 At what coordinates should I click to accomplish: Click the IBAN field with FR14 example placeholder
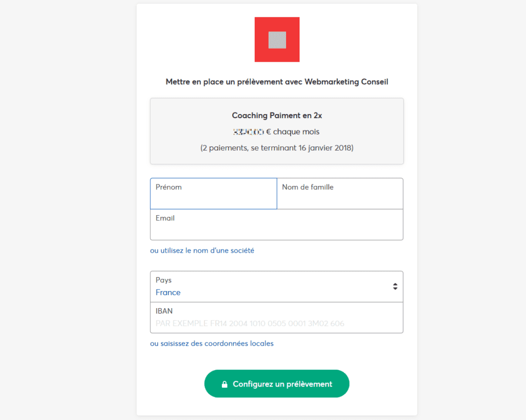(276, 318)
